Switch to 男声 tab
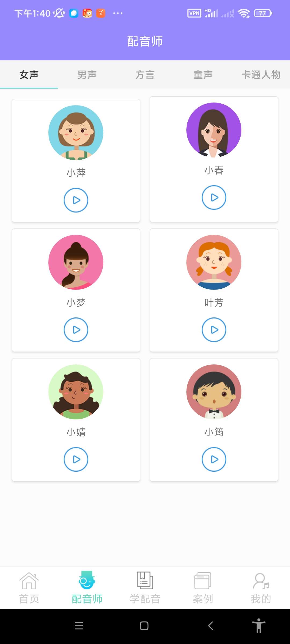 coord(87,75)
